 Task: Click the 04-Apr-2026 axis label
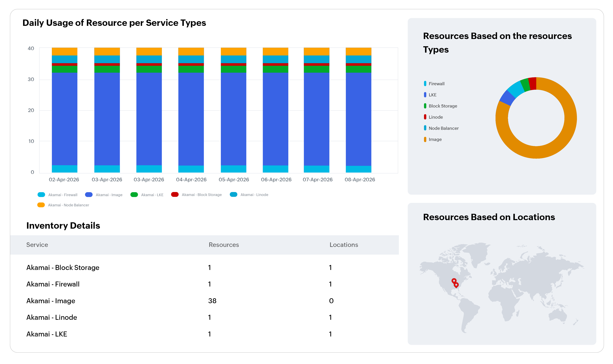pos(191,180)
